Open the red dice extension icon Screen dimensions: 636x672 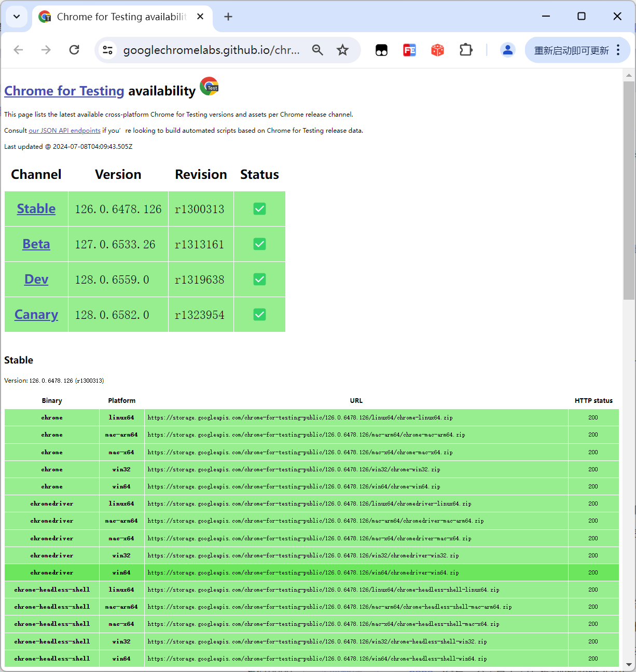pyautogui.click(x=437, y=50)
